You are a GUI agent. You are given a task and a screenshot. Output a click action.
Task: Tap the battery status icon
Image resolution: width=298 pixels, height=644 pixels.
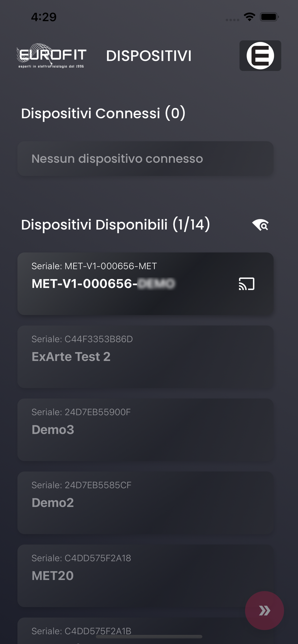(x=269, y=17)
